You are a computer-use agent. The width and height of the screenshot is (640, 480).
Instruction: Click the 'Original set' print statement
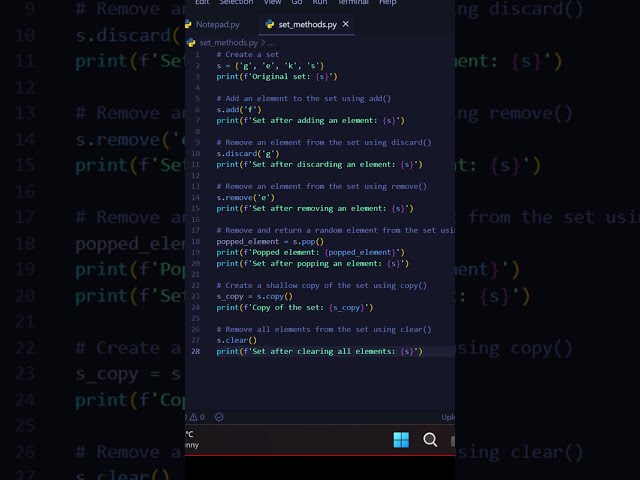click(277, 77)
